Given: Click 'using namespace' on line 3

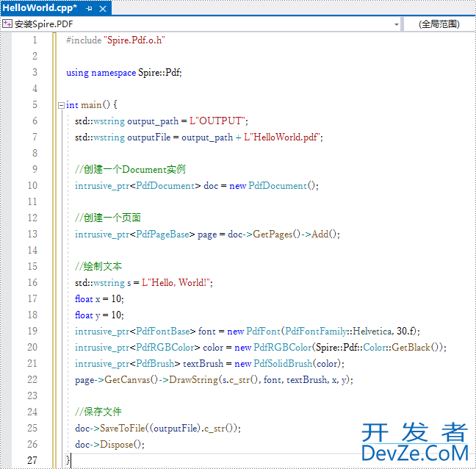Looking at the screenshot, I should (x=101, y=73).
